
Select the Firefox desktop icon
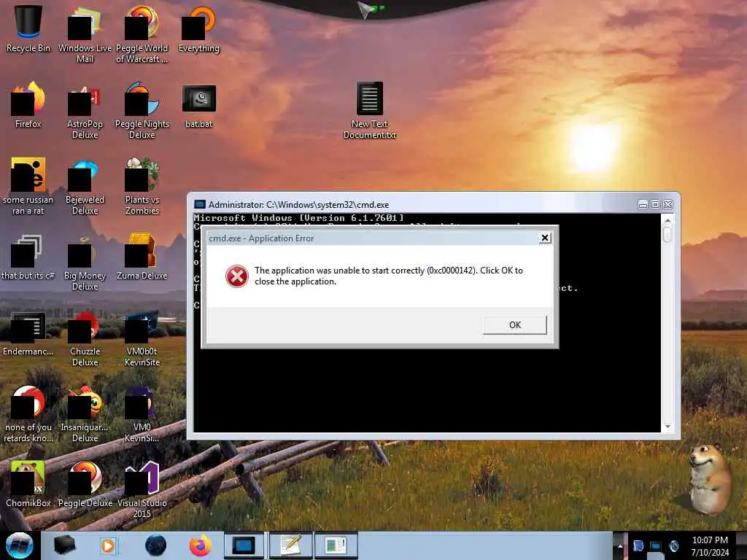tap(28, 105)
